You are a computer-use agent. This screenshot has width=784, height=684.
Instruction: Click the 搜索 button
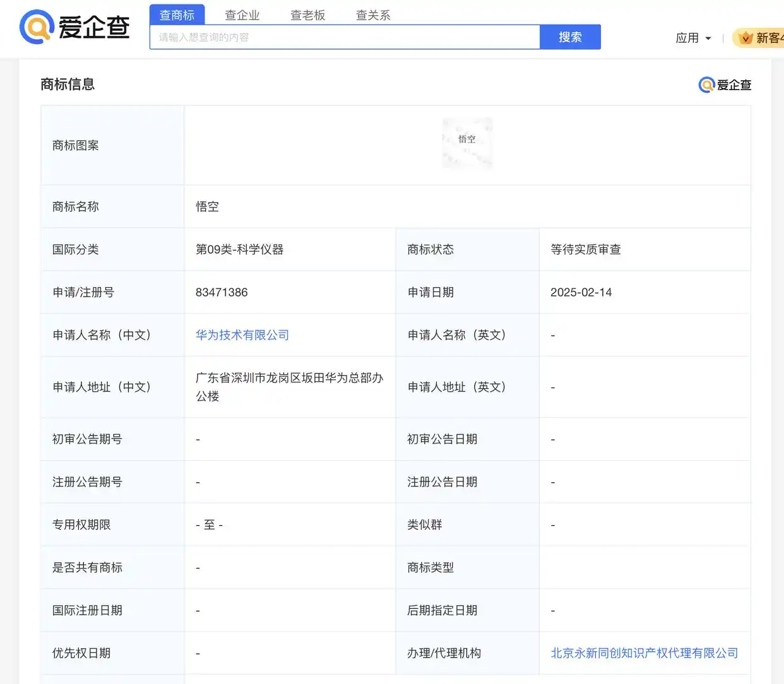pyautogui.click(x=570, y=37)
